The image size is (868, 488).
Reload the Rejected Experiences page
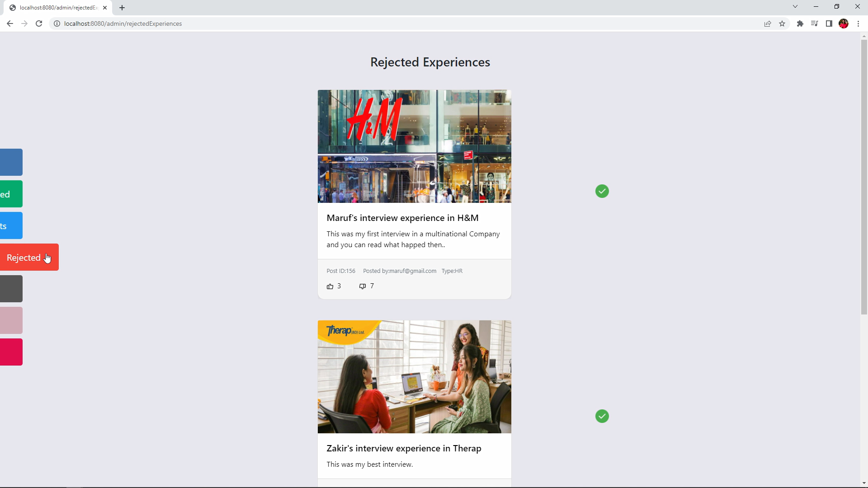click(x=39, y=23)
